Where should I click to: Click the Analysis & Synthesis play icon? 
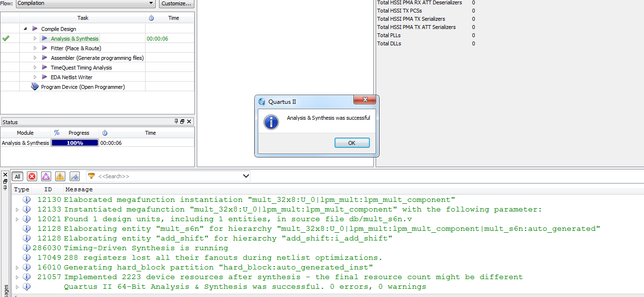(44, 38)
